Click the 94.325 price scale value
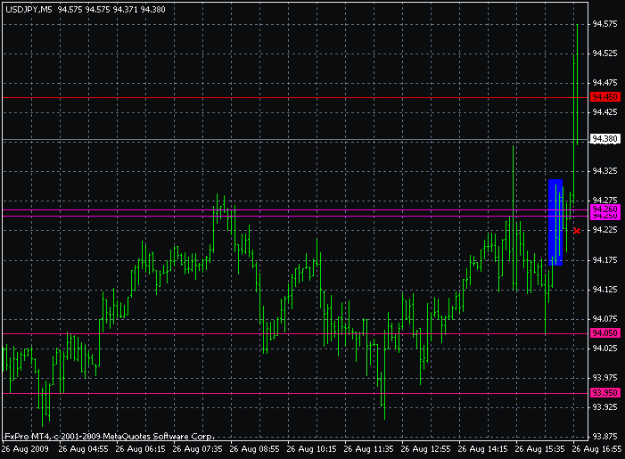This screenshot has height=459, width=625. [605, 171]
